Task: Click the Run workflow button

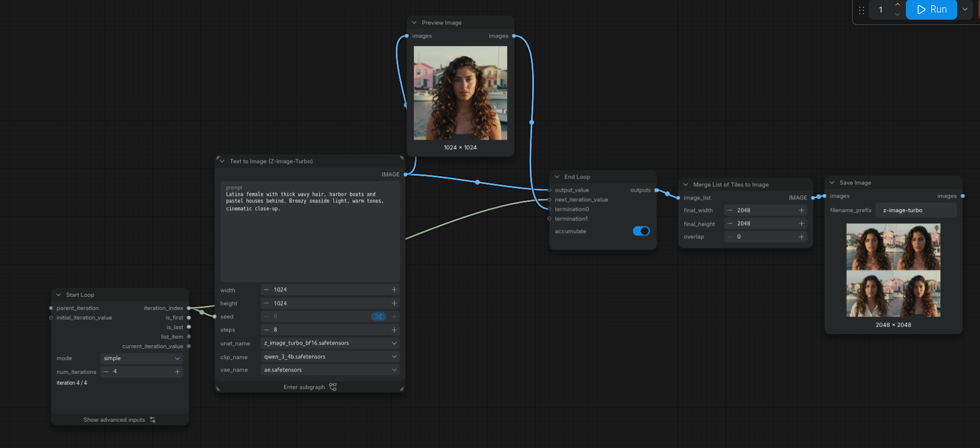Action: coord(931,10)
